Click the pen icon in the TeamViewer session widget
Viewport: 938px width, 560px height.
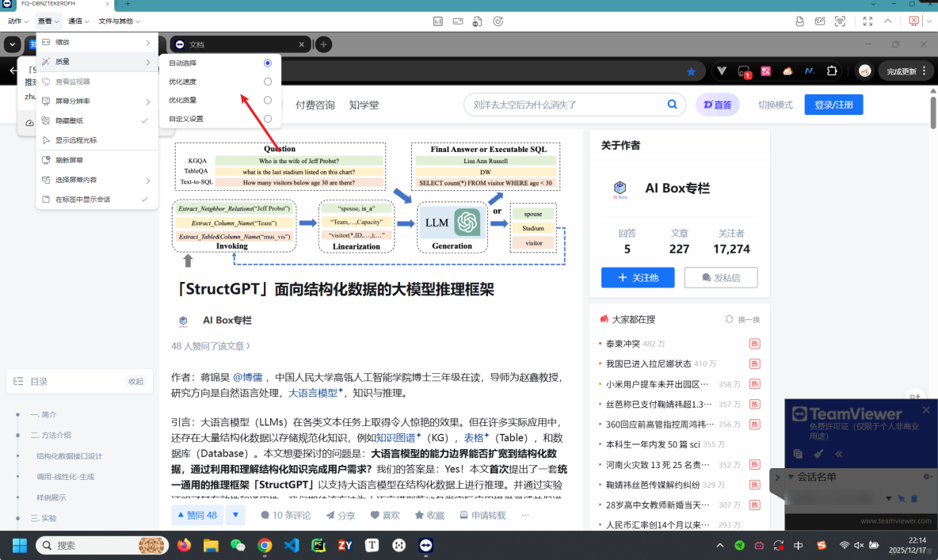[x=818, y=454]
